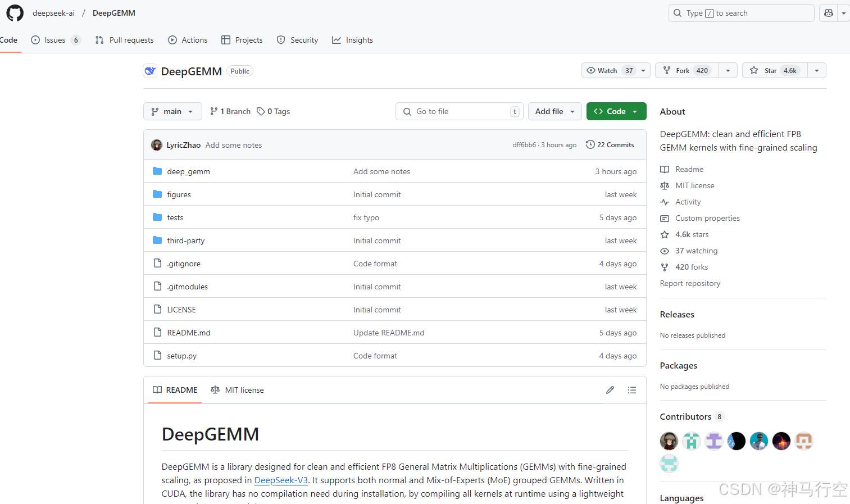Open the Copilot icon in header
This screenshot has width=850, height=504.
829,13
